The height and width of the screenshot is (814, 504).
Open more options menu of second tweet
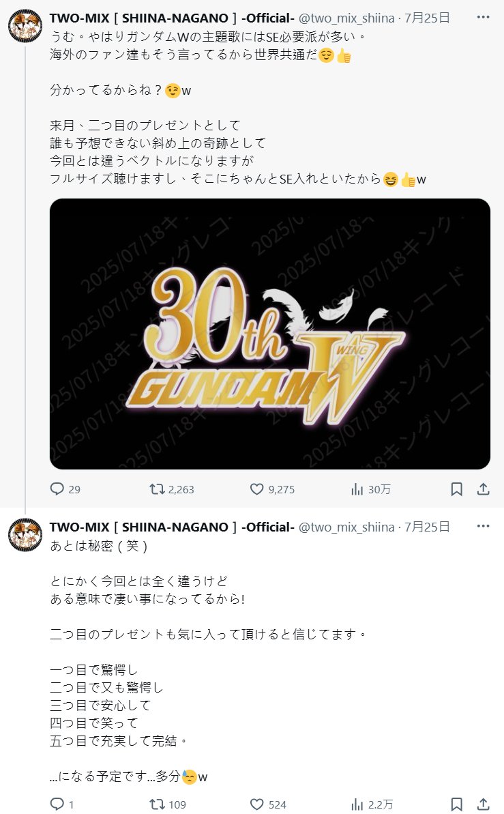coord(484,526)
